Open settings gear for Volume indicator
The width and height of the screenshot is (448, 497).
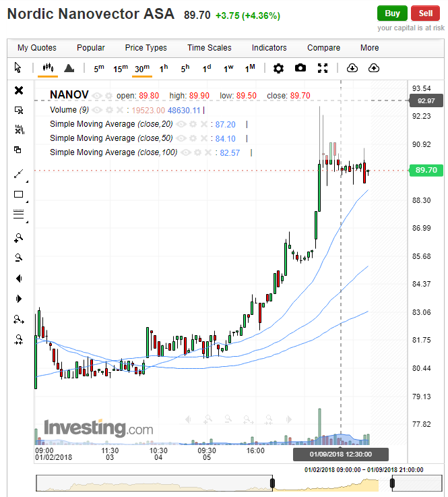[109, 110]
